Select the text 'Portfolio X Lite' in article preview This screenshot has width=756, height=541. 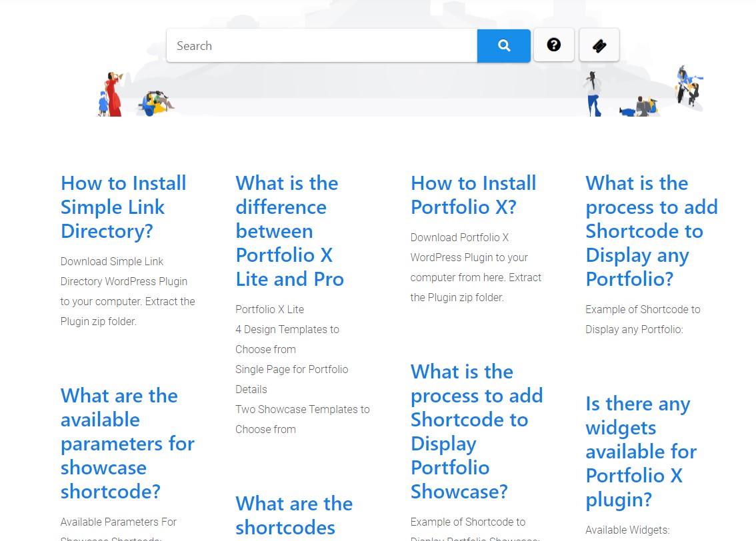[x=269, y=309]
